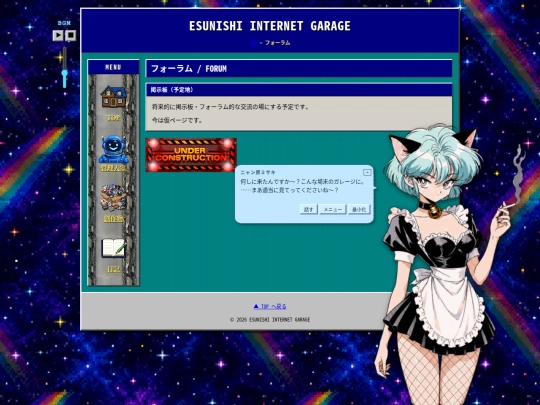Click the MENU sidebar header
The image size is (540, 405).
coord(113,67)
